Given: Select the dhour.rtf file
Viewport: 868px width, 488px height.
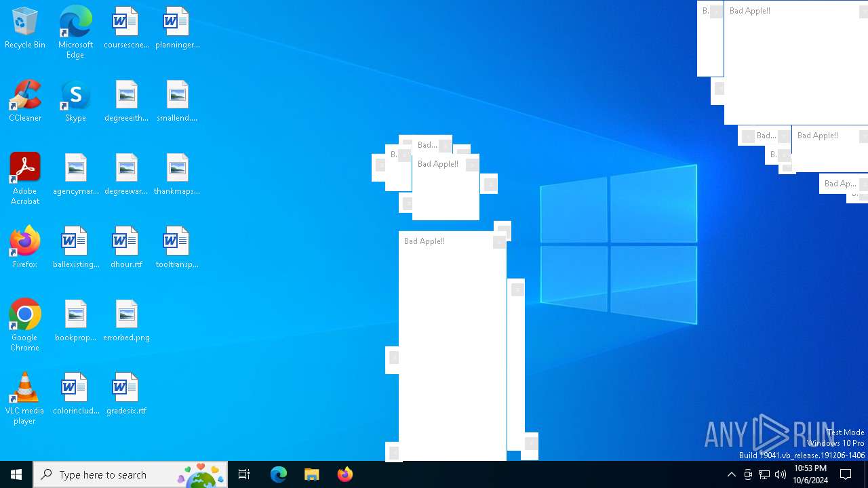Looking at the screenshot, I should [x=126, y=248].
